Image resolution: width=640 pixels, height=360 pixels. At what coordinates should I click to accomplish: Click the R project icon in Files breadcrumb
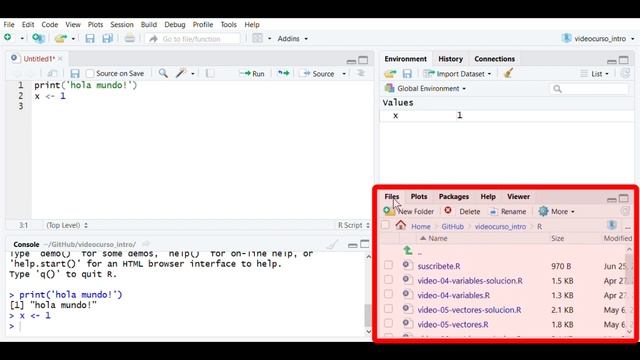coord(611,225)
